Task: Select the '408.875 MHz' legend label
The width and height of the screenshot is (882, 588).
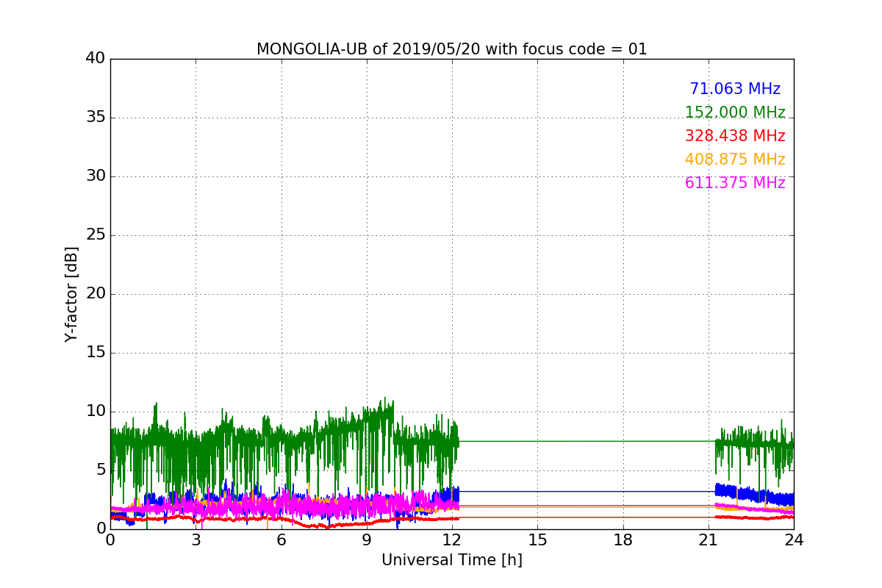Action: click(735, 159)
